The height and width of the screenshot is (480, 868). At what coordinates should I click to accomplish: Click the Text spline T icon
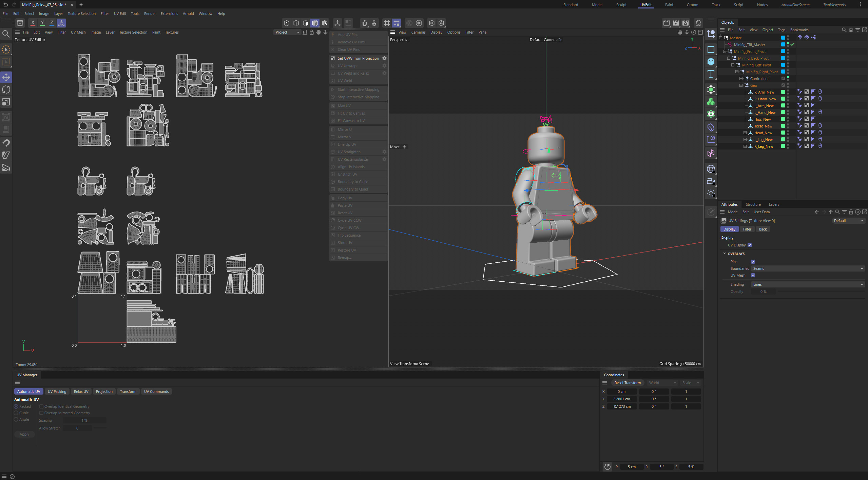point(711,74)
